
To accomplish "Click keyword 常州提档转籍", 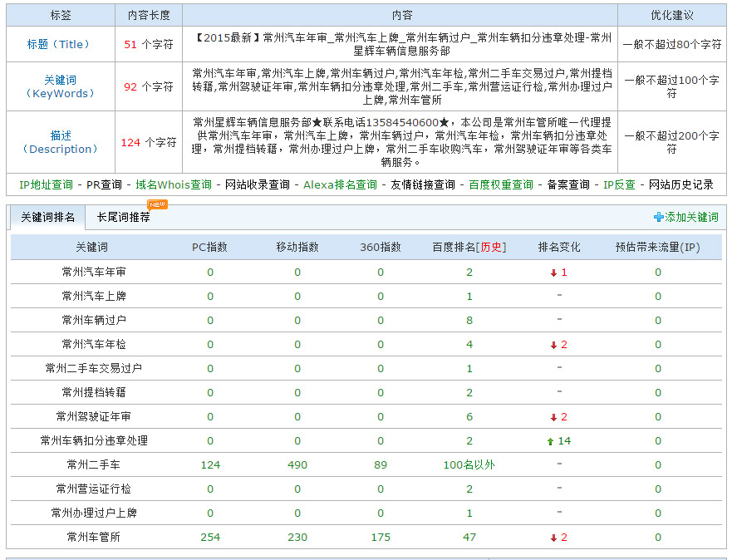I will 94,393.
